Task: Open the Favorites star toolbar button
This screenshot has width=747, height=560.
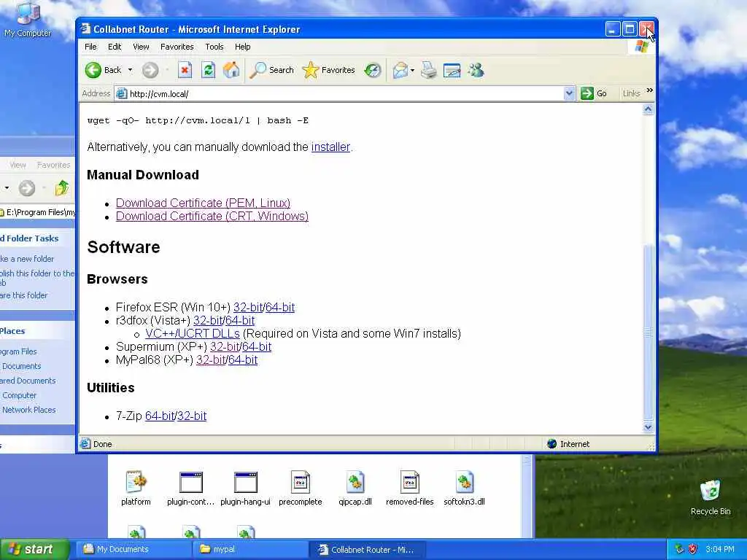Action: coord(329,70)
